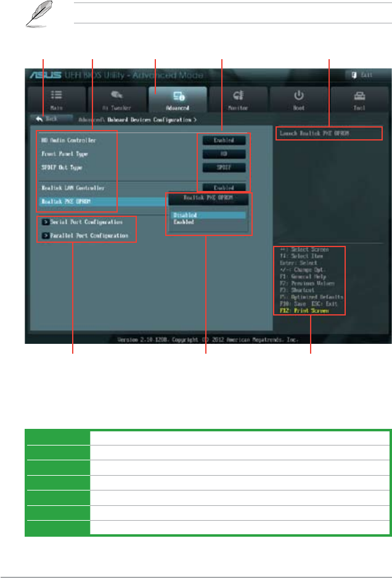Open SPDIF Out Type dropdown
Image resolution: width=392 pixels, height=578 pixels.
(x=224, y=168)
